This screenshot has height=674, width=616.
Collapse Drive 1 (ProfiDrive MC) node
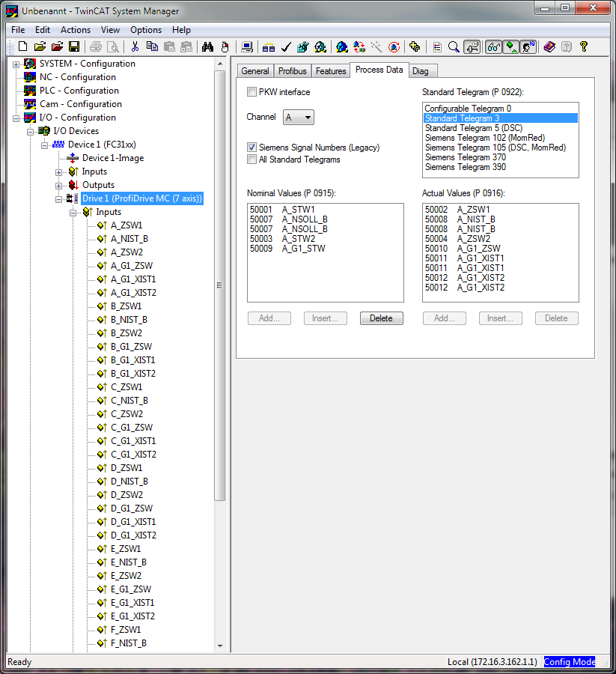(59, 199)
